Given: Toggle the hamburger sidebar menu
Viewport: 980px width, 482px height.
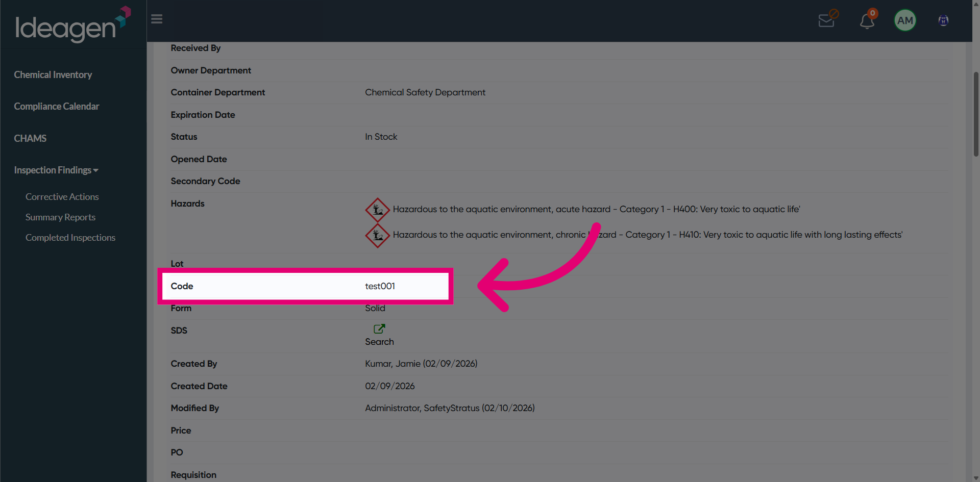Looking at the screenshot, I should pos(157,19).
